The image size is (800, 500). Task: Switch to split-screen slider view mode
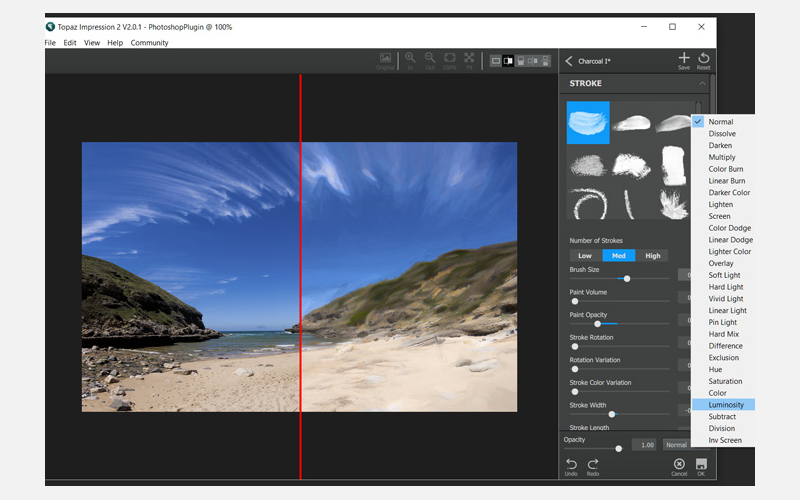tap(508, 61)
